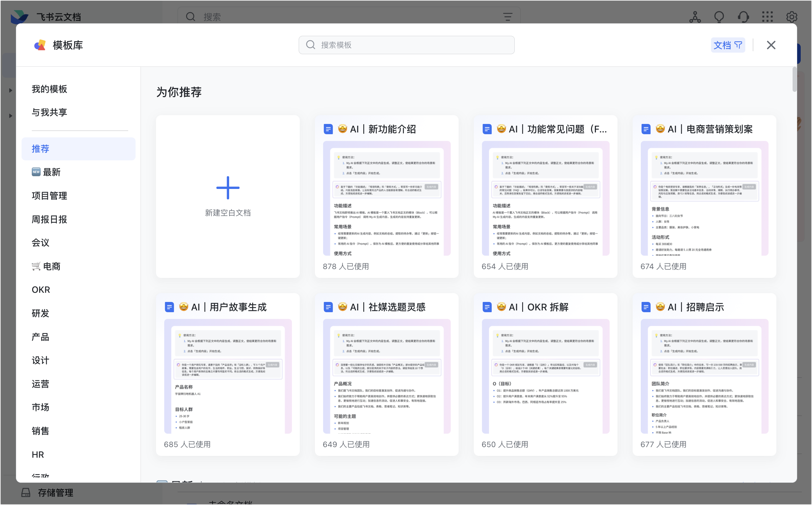This screenshot has width=812, height=505.
Task: Click the 模板库 dialog title
Action: [x=68, y=45]
